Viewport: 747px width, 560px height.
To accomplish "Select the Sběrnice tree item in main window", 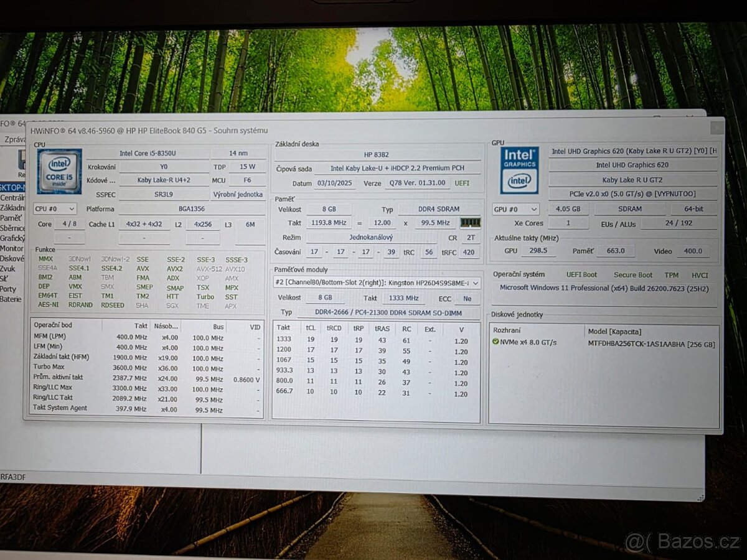I will [x=12, y=228].
